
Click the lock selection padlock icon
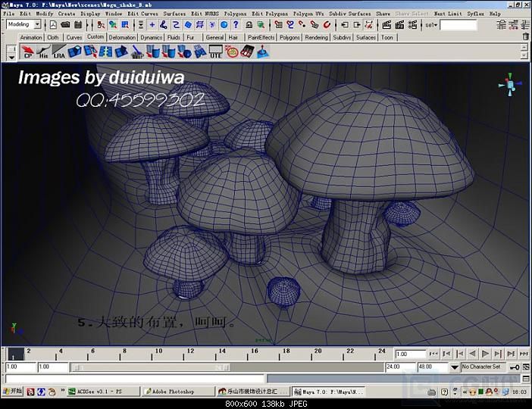(x=249, y=24)
